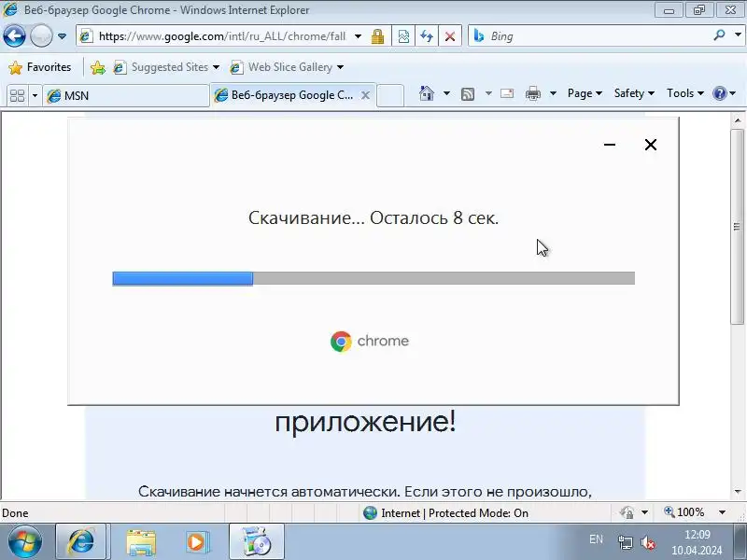Toggle Compatibility View icon
The height and width of the screenshot is (560, 747).
[x=403, y=36]
